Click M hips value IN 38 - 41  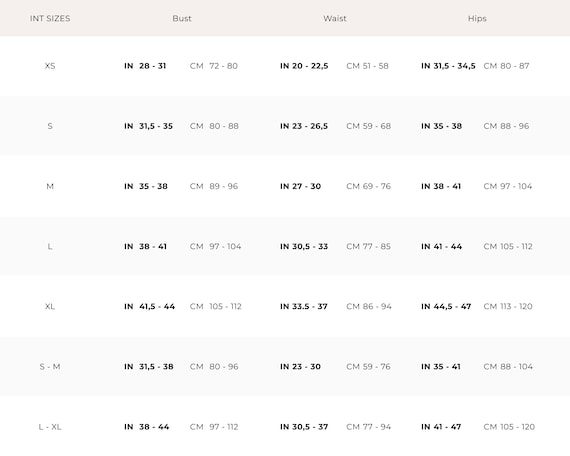tap(441, 186)
